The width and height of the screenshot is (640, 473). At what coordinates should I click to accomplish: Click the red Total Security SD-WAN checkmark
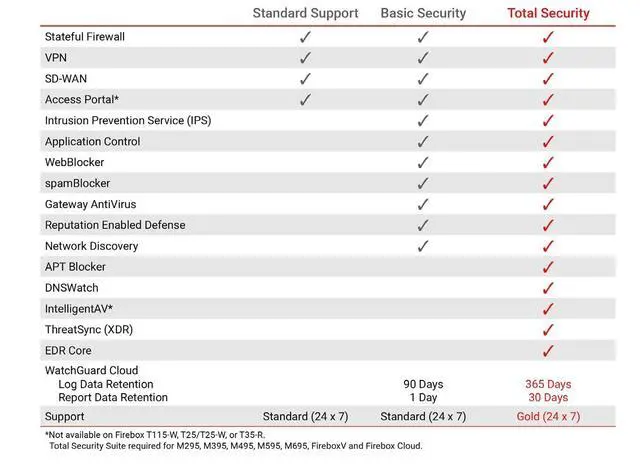point(547,79)
